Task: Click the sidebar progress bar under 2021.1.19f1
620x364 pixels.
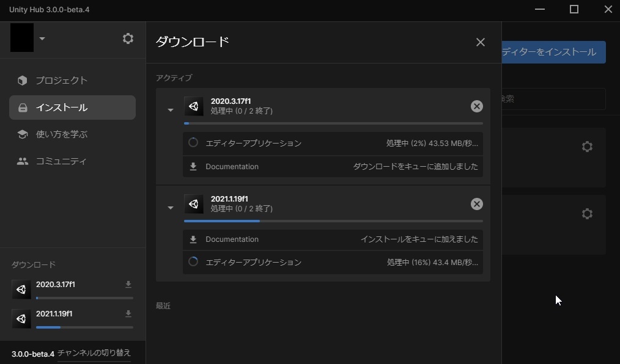Action: coord(84,327)
